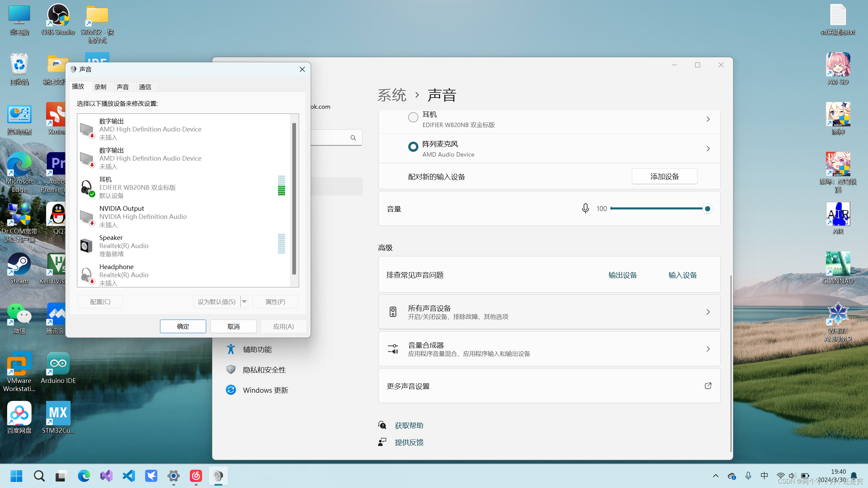Screen dimensions: 868x488
Task: Select NVIDIA Output playback device
Action: click(142, 216)
